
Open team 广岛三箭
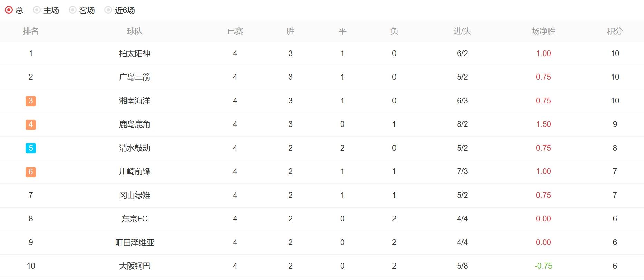135,77
